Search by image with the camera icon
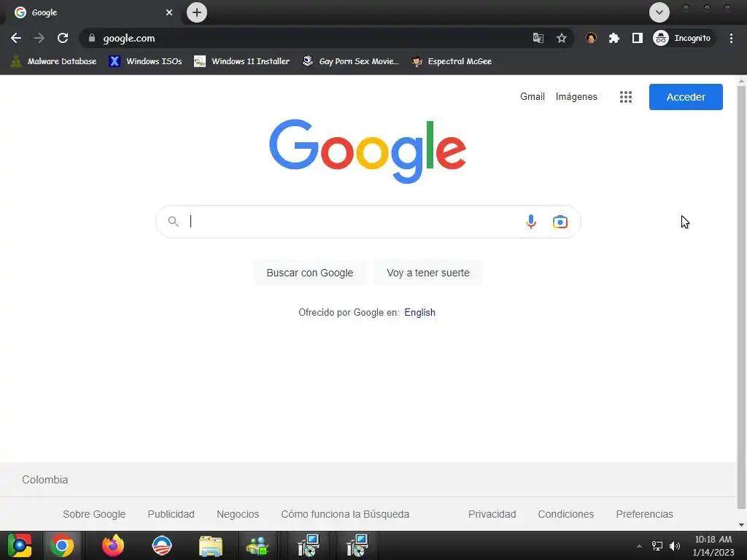This screenshot has width=747, height=560. [560, 222]
